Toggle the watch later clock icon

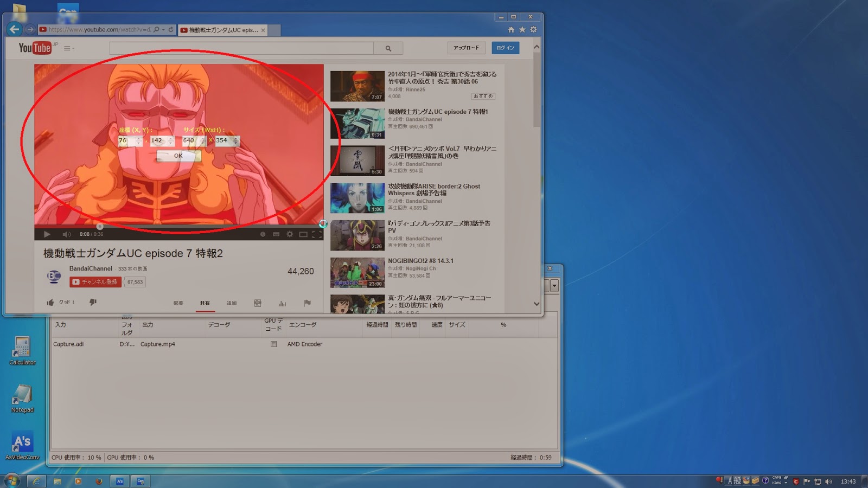pyautogui.click(x=263, y=234)
